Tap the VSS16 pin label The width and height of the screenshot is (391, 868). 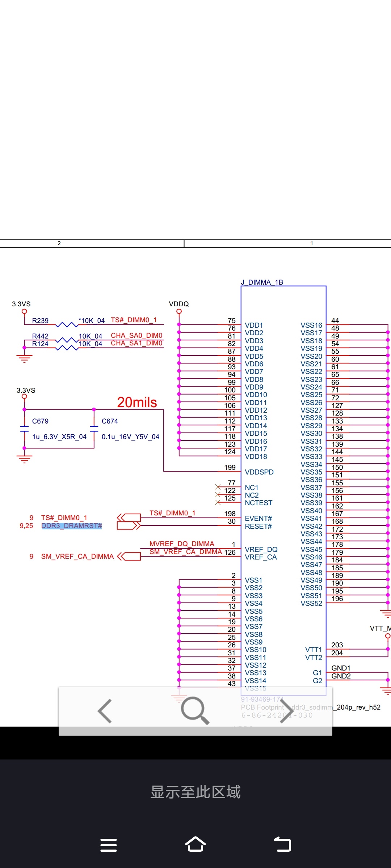311,325
